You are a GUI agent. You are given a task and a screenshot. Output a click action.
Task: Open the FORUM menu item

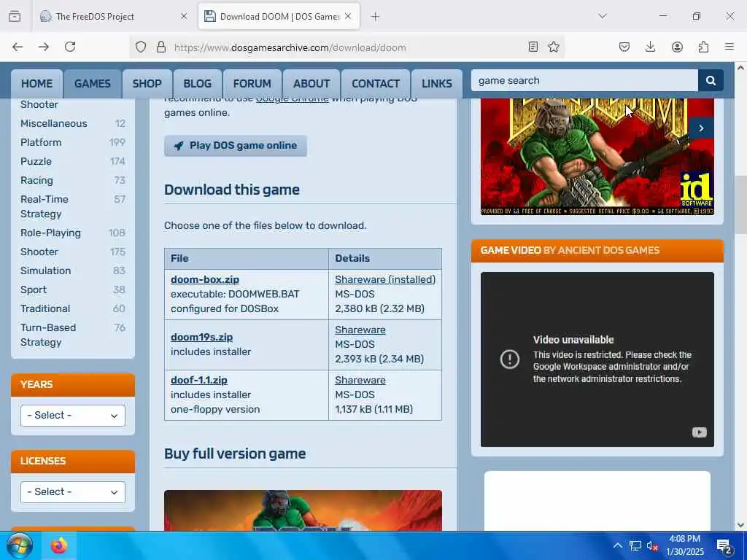click(x=252, y=84)
